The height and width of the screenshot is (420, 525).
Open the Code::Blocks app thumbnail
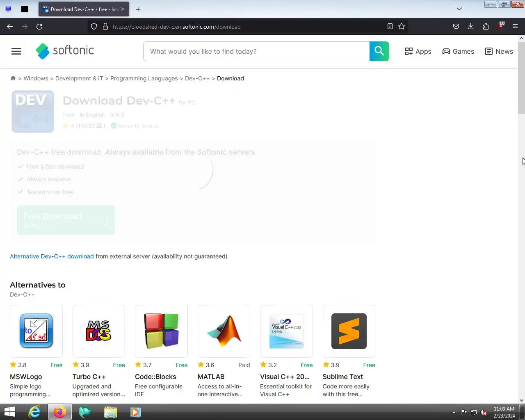pyautogui.click(x=161, y=331)
